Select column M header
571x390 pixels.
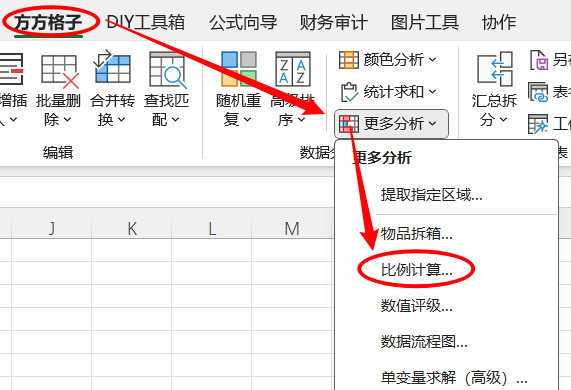tap(292, 229)
